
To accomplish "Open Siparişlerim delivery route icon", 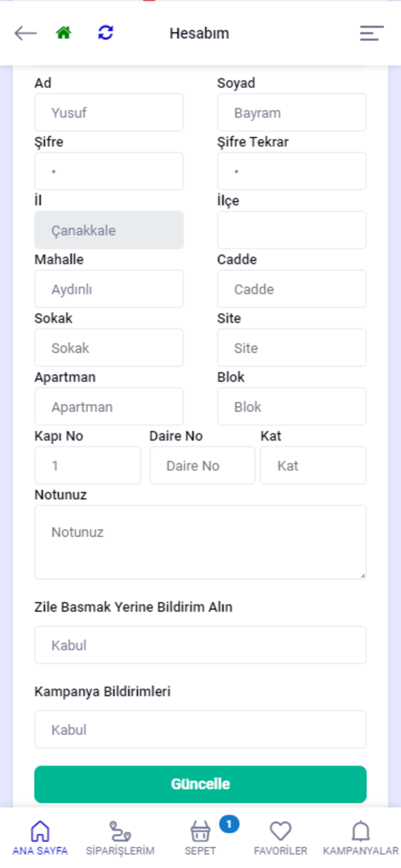I will pos(120,832).
